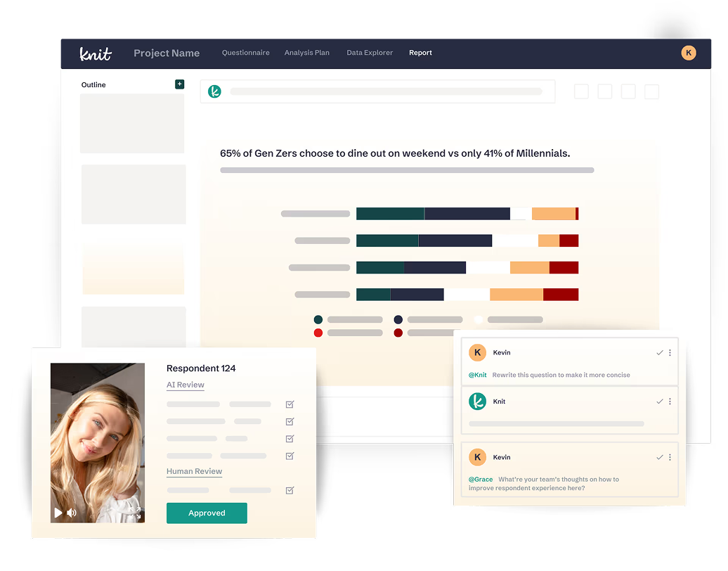The height and width of the screenshot is (571, 728).
Task: Select the first outline slide thumbnail
Action: (x=132, y=124)
